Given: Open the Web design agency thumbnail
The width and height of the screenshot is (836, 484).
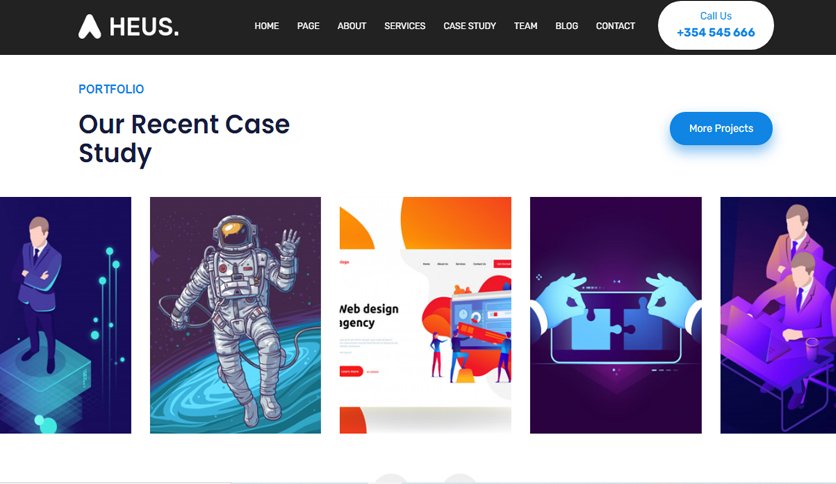Looking at the screenshot, I should (425, 315).
